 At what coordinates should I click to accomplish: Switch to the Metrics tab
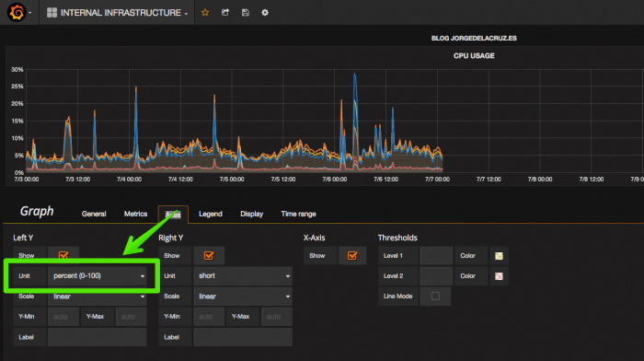[x=135, y=214]
